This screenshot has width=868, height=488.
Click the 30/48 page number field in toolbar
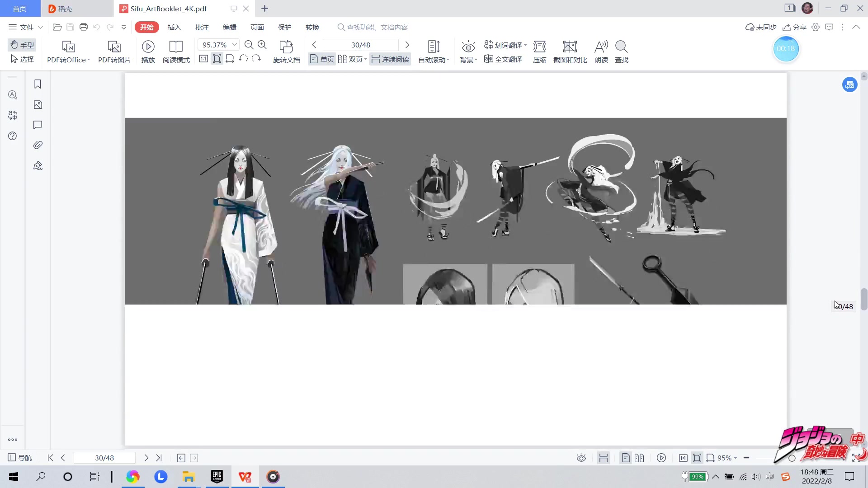(x=361, y=45)
